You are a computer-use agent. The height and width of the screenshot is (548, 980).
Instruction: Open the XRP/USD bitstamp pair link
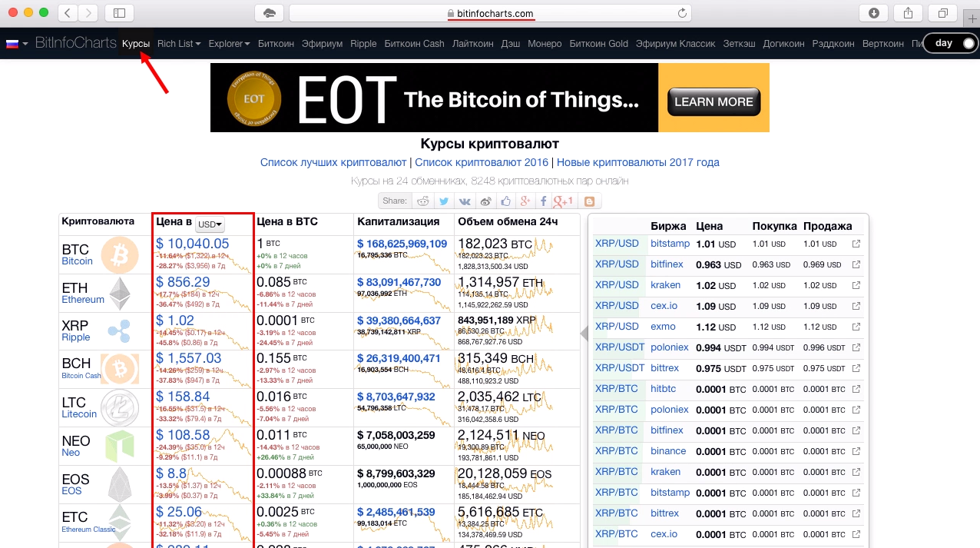coord(617,244)
